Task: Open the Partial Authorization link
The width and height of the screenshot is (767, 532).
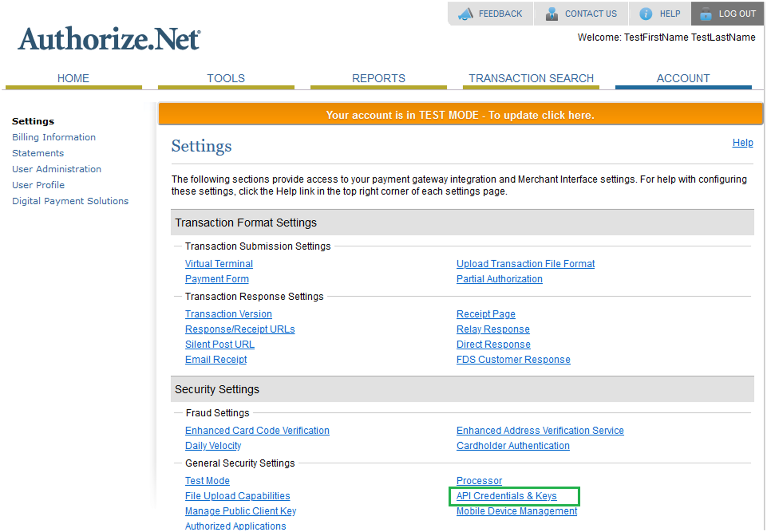Action: (x=499, y=279)
